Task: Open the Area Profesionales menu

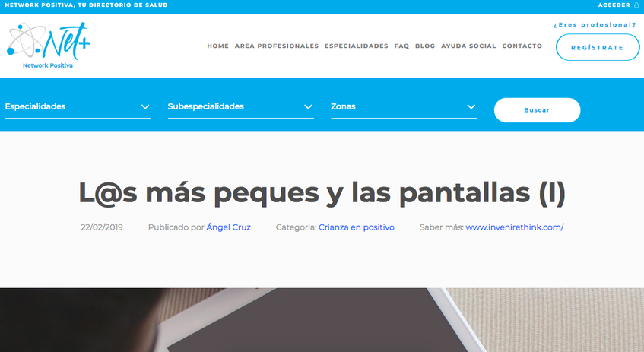Action: click(x=277, y=46)
